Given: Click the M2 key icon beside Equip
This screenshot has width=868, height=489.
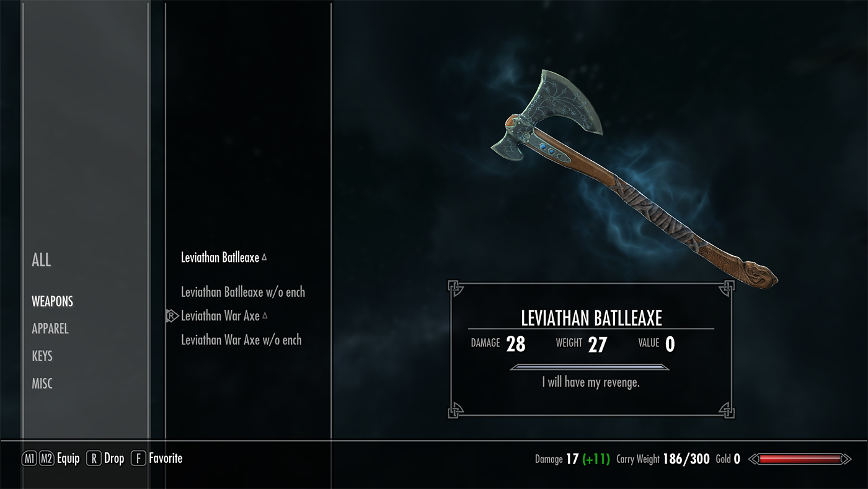Looking at the screenshot, I should click(x=46, y=459).
